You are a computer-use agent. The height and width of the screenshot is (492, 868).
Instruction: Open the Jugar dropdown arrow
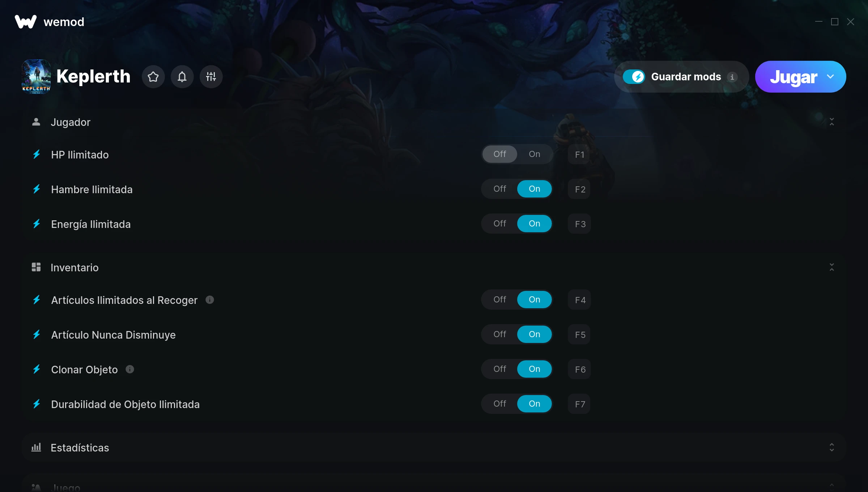point(830,77)
